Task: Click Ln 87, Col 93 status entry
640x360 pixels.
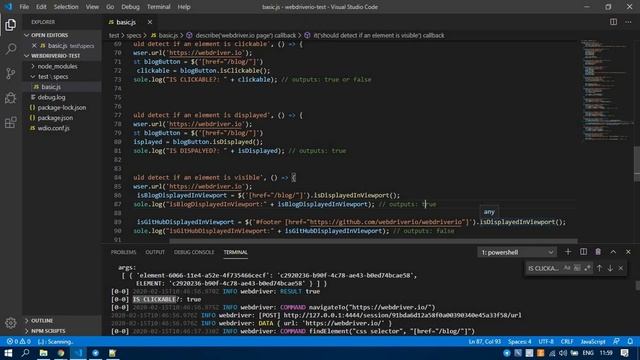Action: (x=484, y=341)
